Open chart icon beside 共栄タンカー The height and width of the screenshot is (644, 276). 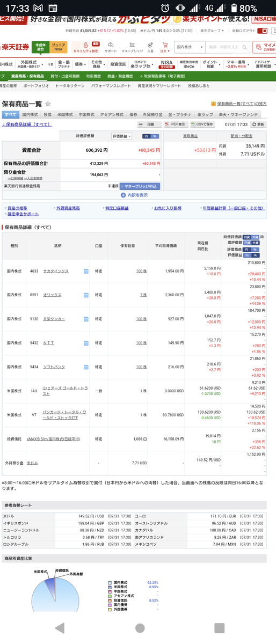click(x=86, y=319)
